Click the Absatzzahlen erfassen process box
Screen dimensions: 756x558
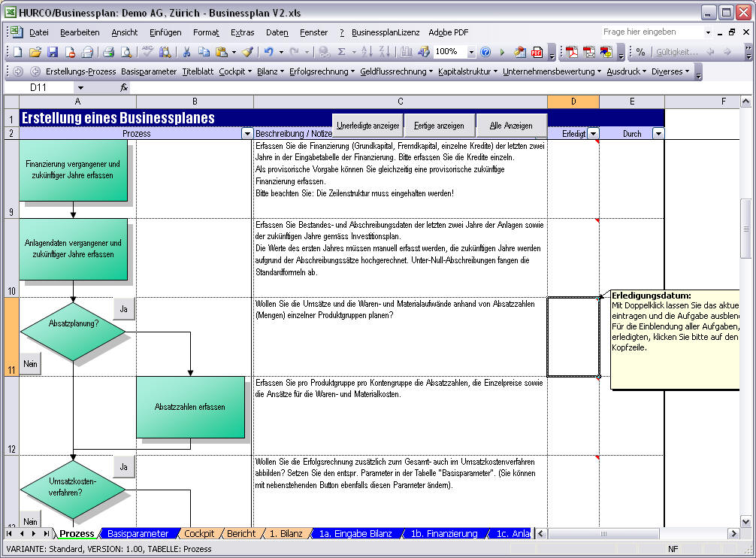pyautogui.click(x=190, y=407)
